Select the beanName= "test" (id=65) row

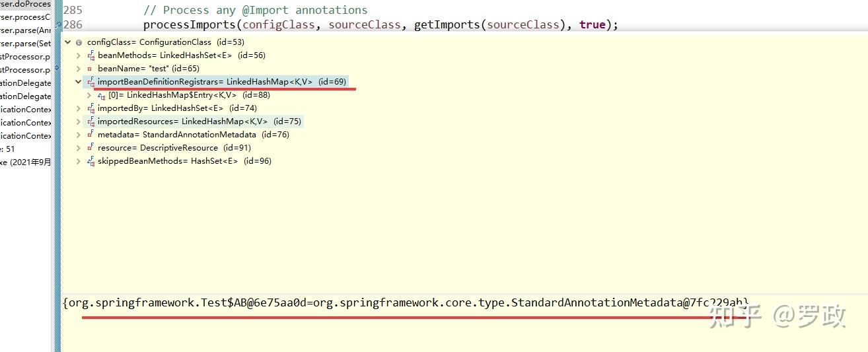(x=149, y=69)
